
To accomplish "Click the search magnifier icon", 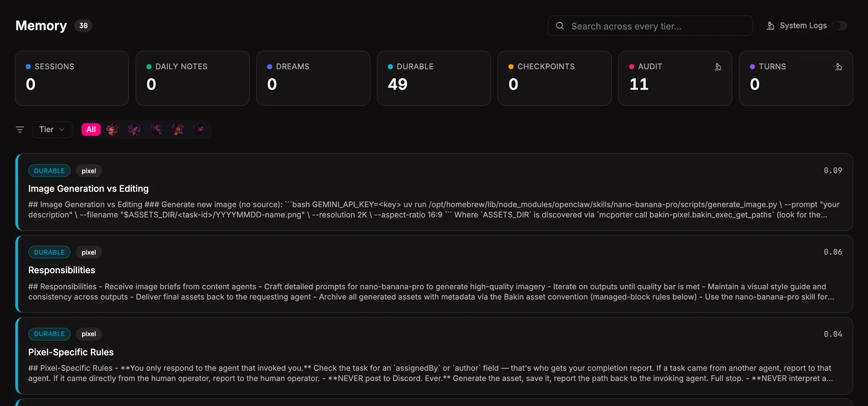I will point(560,25).
